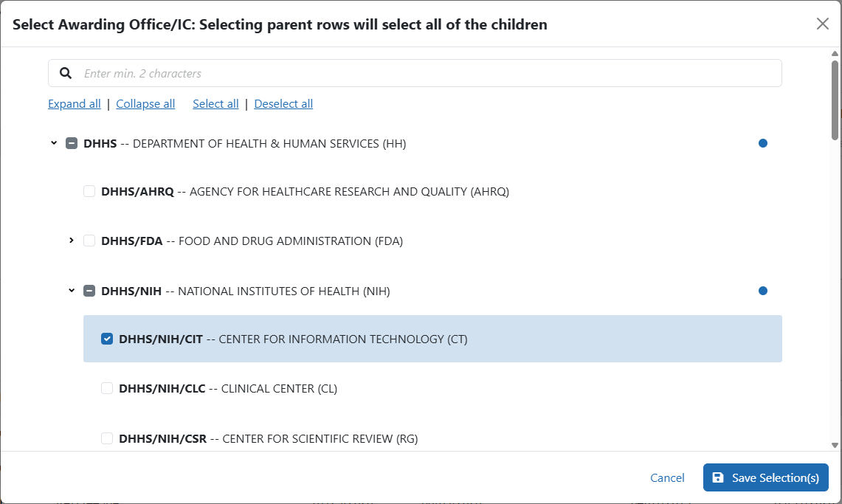The height and width of the screenshot is (504, 842).
Task: Check the DHHS/FDA checkbox
Action: pos(89,241)
